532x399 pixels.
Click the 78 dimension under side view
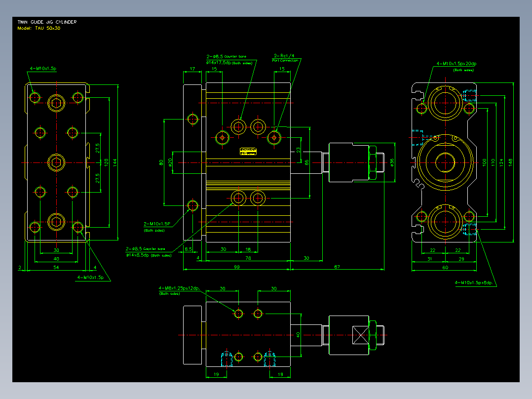pyautogui.click(x=248, y=258)
